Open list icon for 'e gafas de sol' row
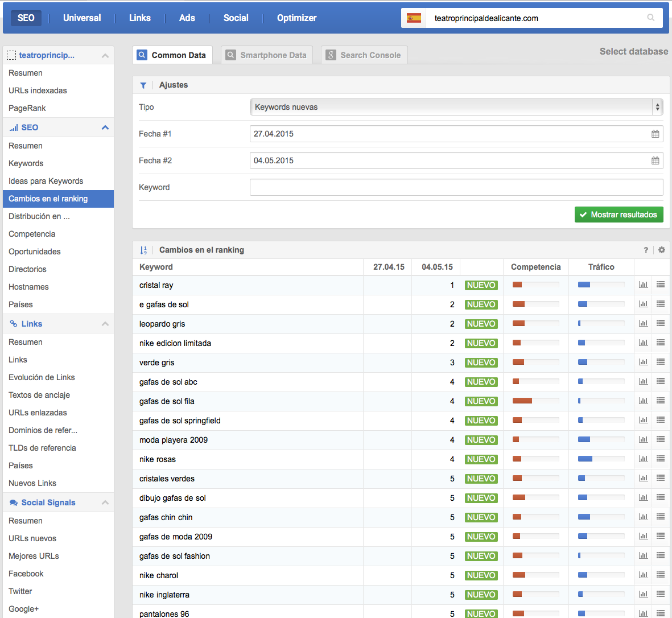 pos(660,304)
